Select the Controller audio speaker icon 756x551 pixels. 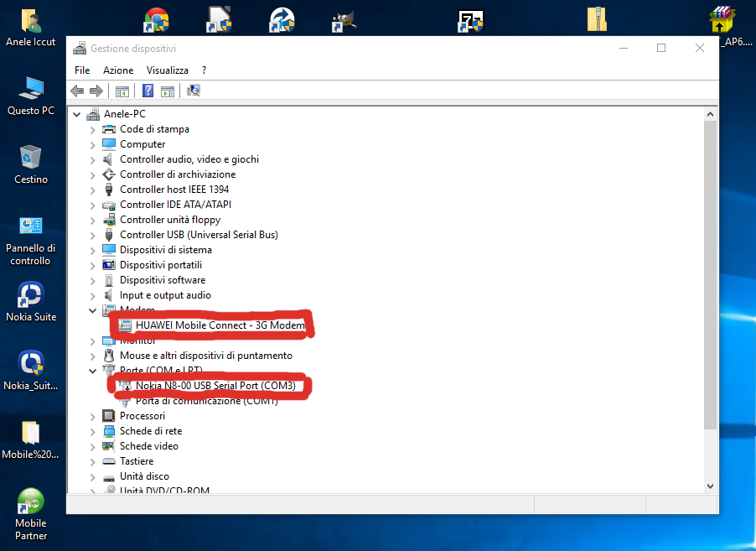(x=108, y=159)
